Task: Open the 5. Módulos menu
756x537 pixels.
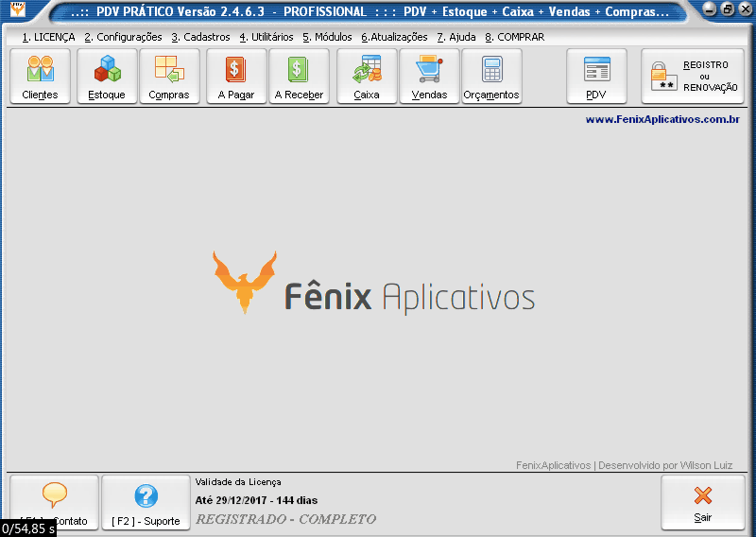Action: [327, 37]
